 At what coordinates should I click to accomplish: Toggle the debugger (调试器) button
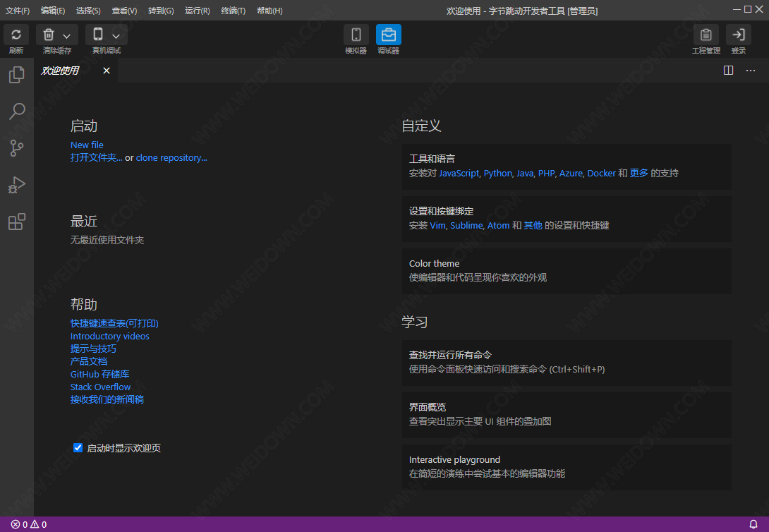pyautogui.click(x=389, y=35)
